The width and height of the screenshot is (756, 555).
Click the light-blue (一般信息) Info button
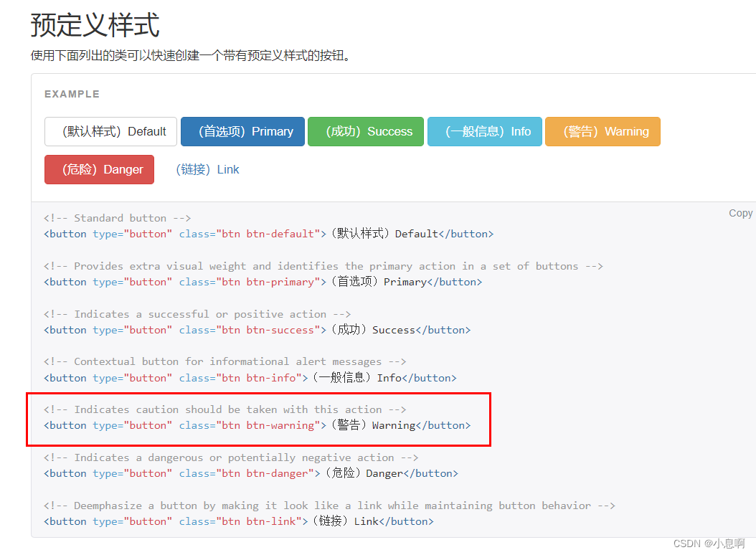[x=485, y=131]
